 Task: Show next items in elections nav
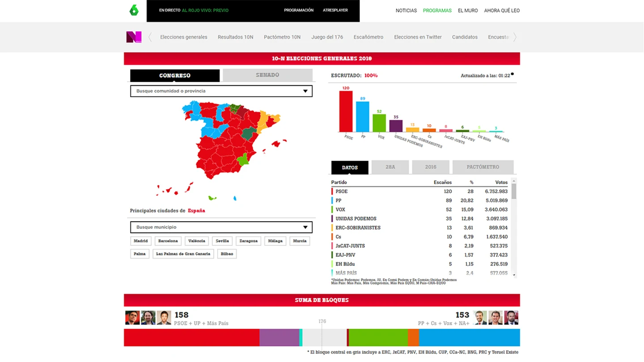tap(515, 37)
